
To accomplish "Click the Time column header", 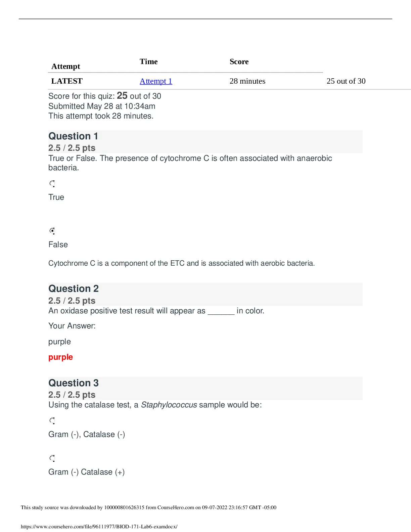I will pos(149,62).
